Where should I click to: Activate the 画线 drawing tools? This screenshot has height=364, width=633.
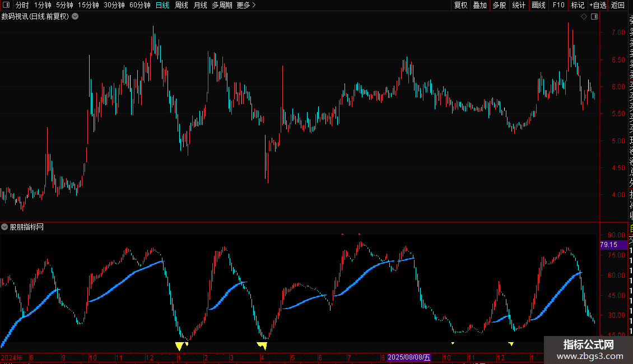click(538, 5)
